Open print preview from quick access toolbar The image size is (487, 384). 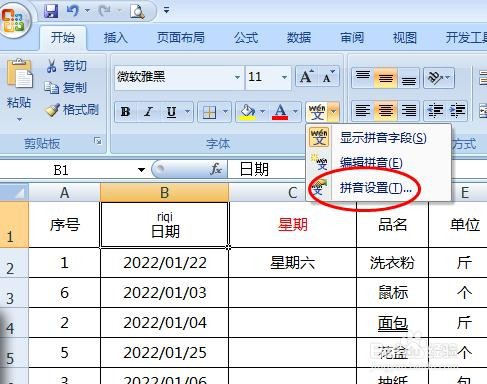tap(137, 12)
